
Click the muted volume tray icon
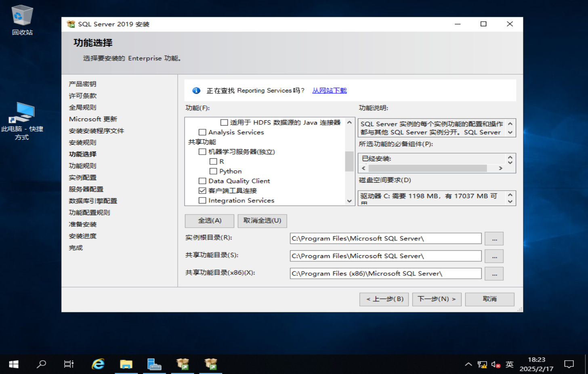(496, 364)
